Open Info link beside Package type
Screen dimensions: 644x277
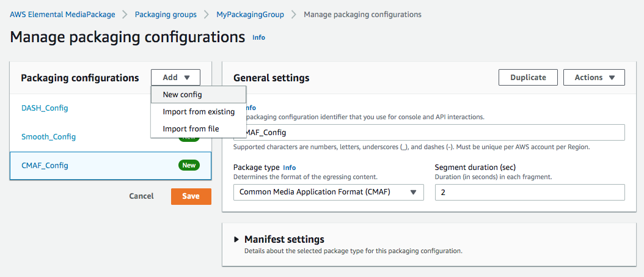[289, 168]
